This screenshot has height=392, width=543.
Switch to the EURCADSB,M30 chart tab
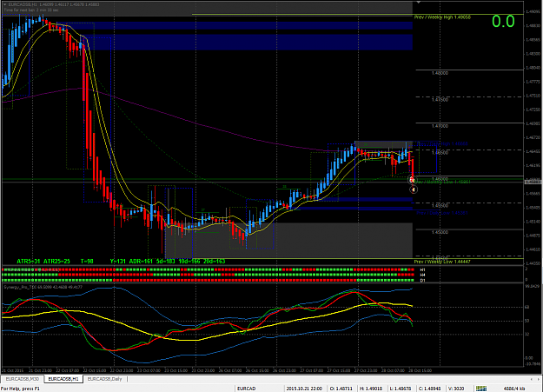click(23, 379)
